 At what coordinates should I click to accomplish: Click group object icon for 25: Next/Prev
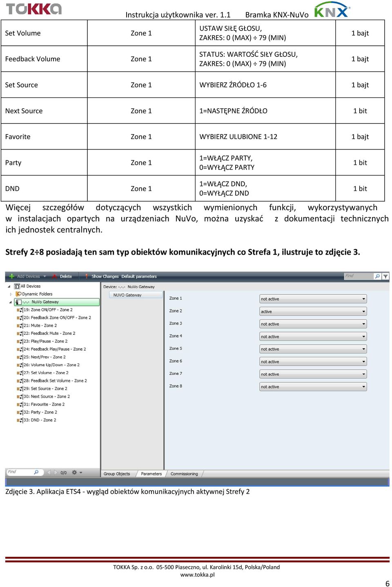coord(20,357)
